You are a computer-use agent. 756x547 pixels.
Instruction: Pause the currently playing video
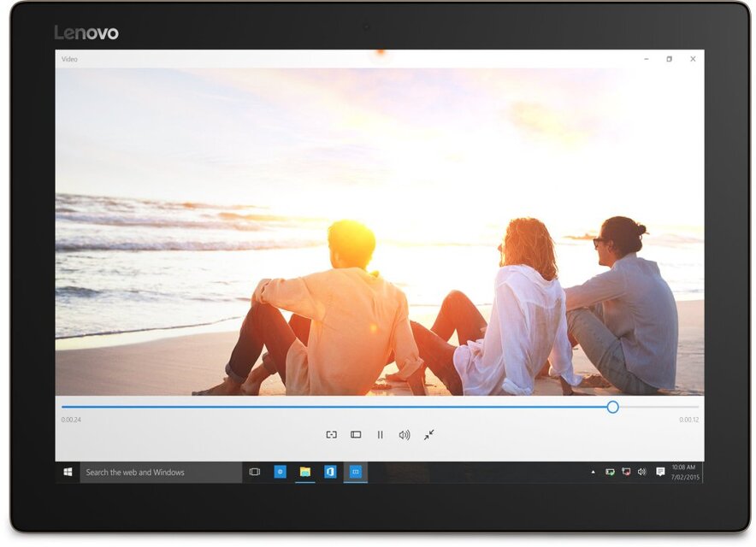[x=379, y=435]
